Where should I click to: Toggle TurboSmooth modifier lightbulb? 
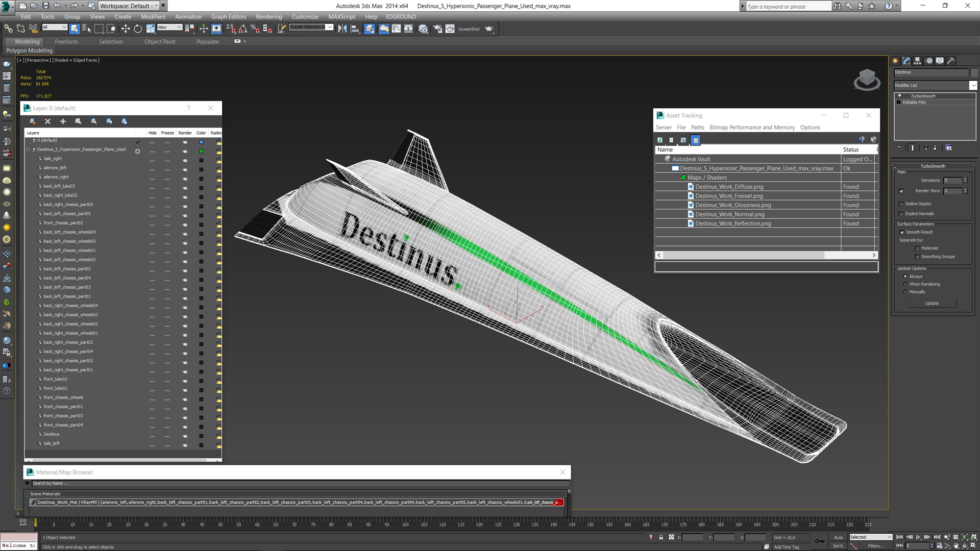899,96
